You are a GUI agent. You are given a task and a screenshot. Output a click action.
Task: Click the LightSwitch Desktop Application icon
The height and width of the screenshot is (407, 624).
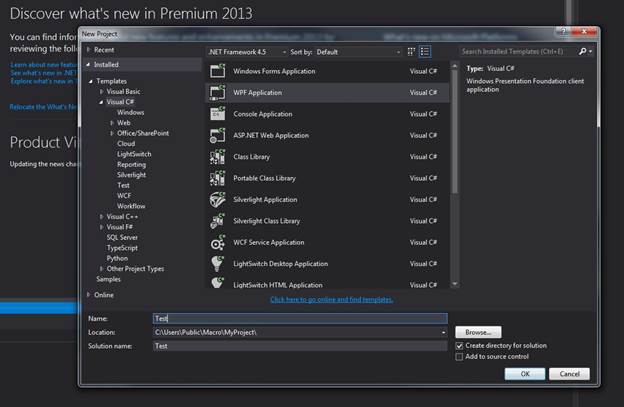(x=218, y=264)
